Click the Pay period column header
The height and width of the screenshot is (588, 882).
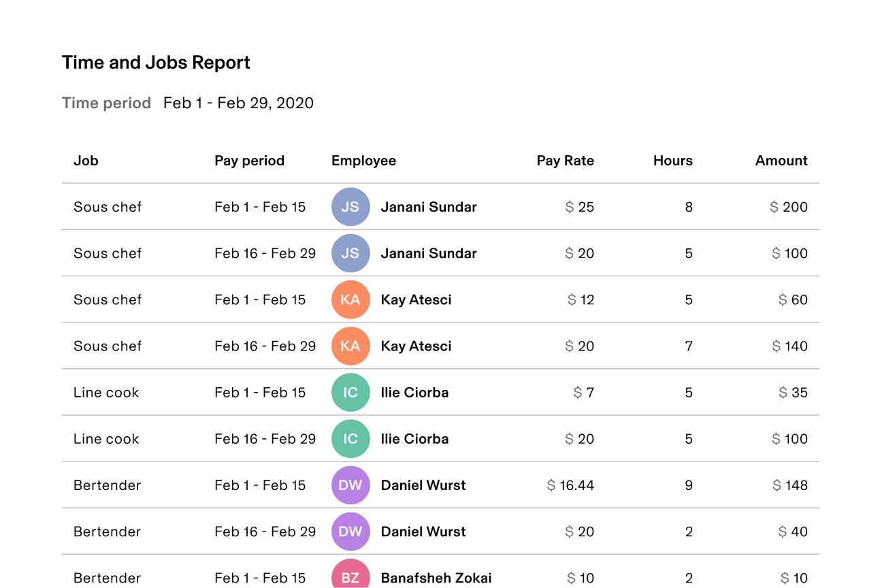coord(249,161)
